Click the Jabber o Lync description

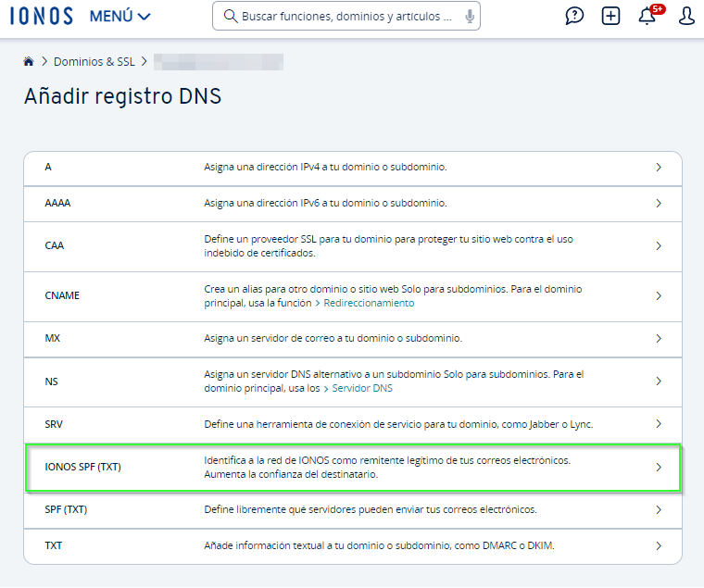(x=398, y=424)
